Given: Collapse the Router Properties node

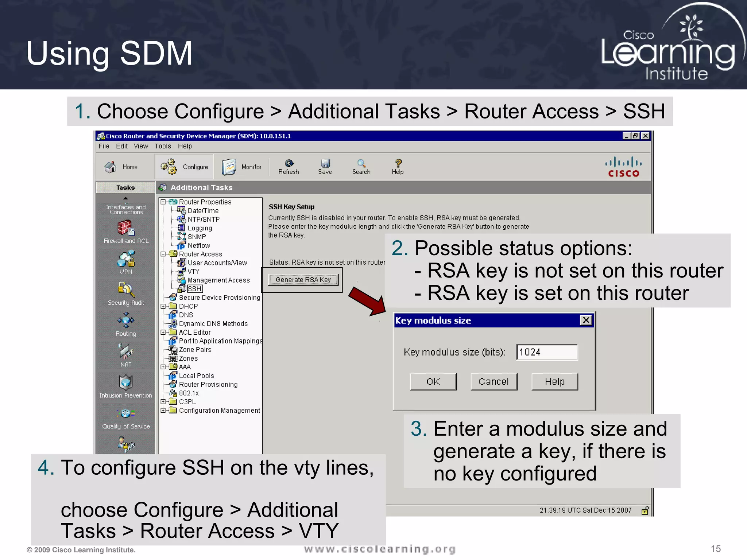Looking at the screenshot, I should tap(163, 202).
